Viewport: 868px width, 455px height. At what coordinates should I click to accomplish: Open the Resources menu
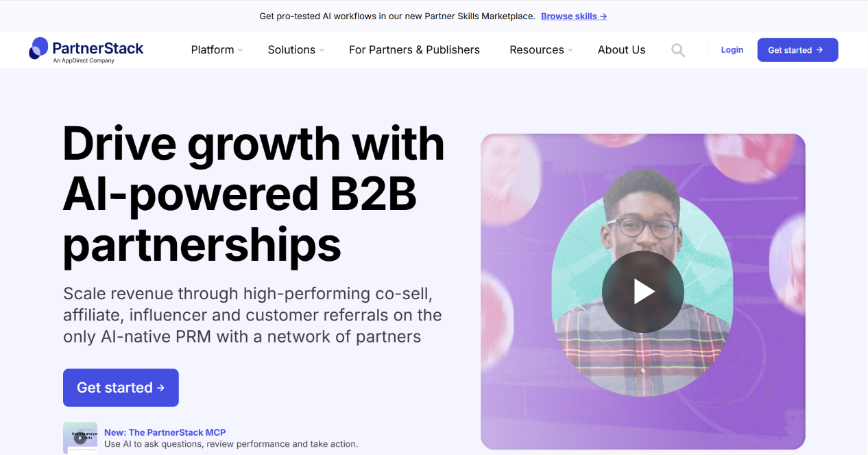[x=537, y=50]
